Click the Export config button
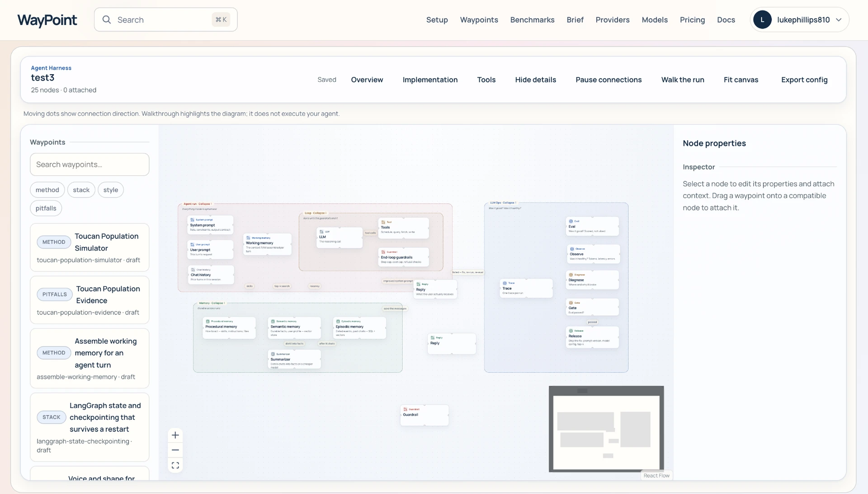This screenshot has height=494, width=868. point(804,80)
